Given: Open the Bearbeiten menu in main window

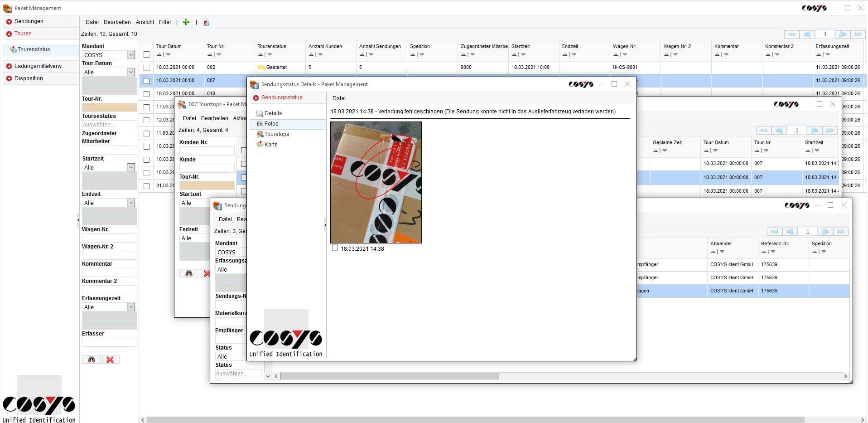Looking at the screenshot, I should click(117, 22).
